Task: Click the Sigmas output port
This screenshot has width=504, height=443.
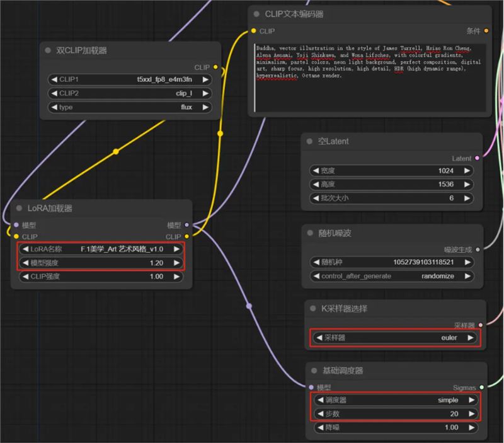Action: [x=481, y=387]
